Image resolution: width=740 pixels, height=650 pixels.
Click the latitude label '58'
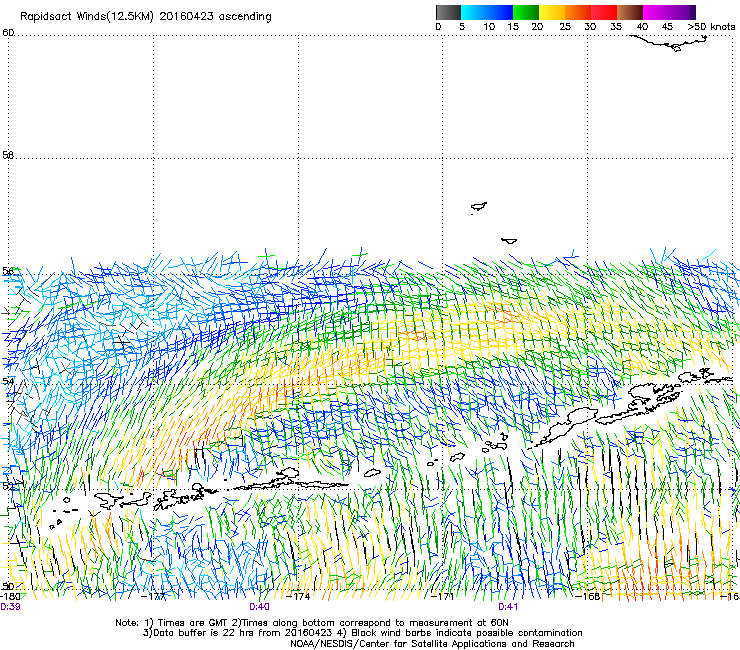(x=8, y=155)
